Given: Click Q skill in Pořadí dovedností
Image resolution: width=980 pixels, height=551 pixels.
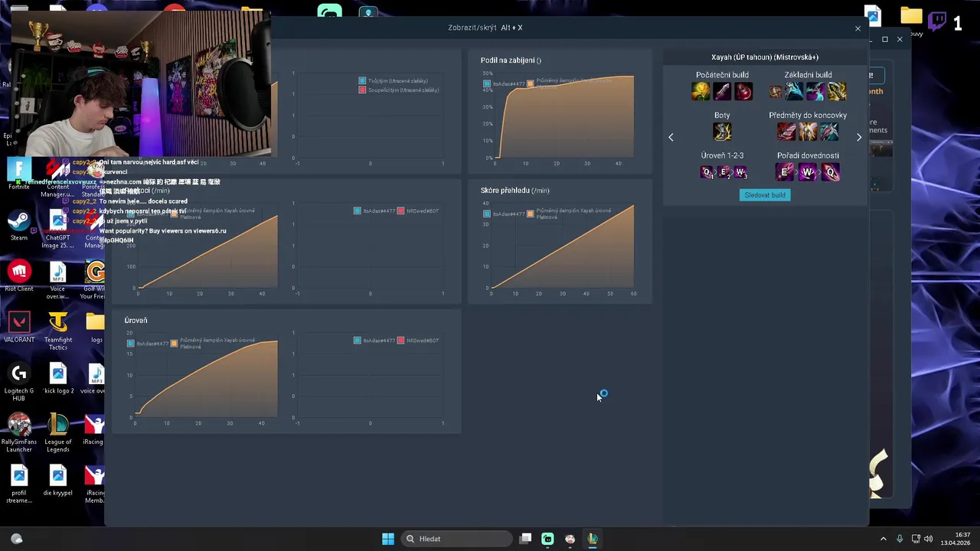Looking at the screenshot, I should (831, 172).
